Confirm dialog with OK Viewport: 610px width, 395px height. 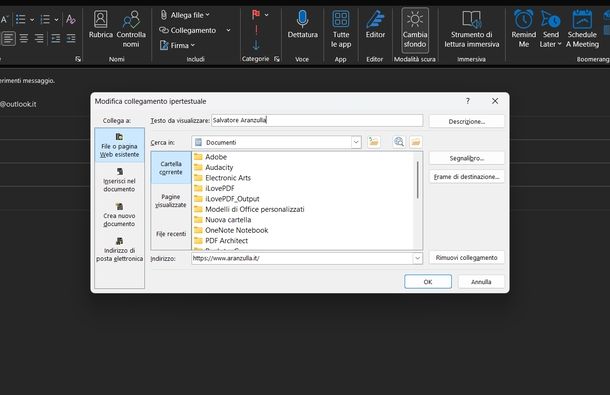428,282
